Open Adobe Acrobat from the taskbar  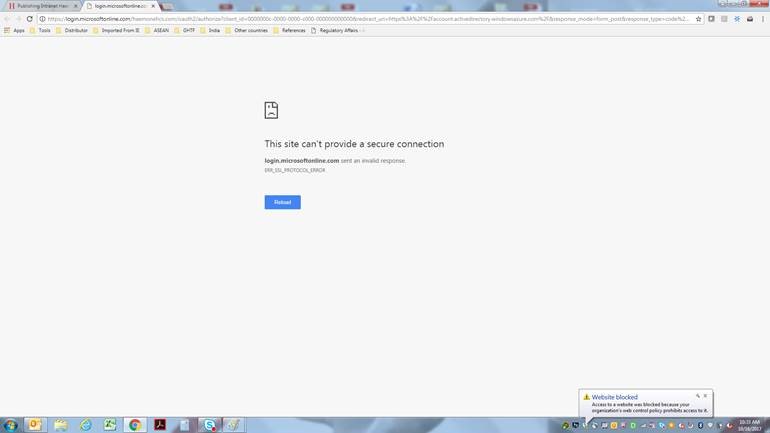(160, 425)
